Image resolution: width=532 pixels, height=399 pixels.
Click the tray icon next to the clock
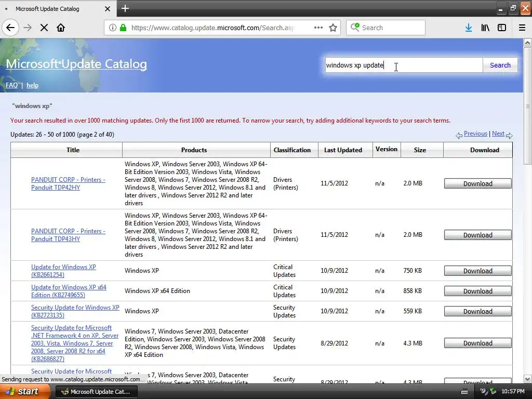(x=493, y=392)
